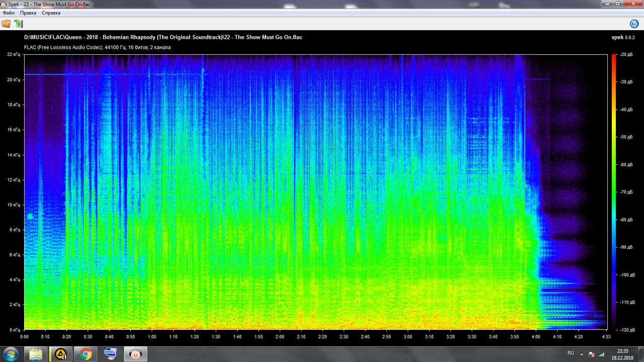Click the muted volume tray icon
Viewport: 644px width, 362px height.
pos(592,354)
